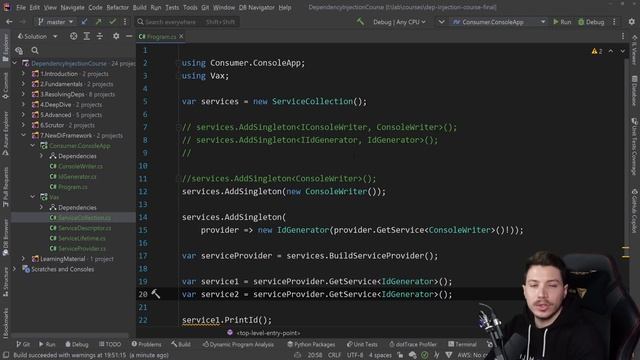Click the hammer gutter icon on line 20
Viewport: 640px width, 360px height.
coord(156,294)
